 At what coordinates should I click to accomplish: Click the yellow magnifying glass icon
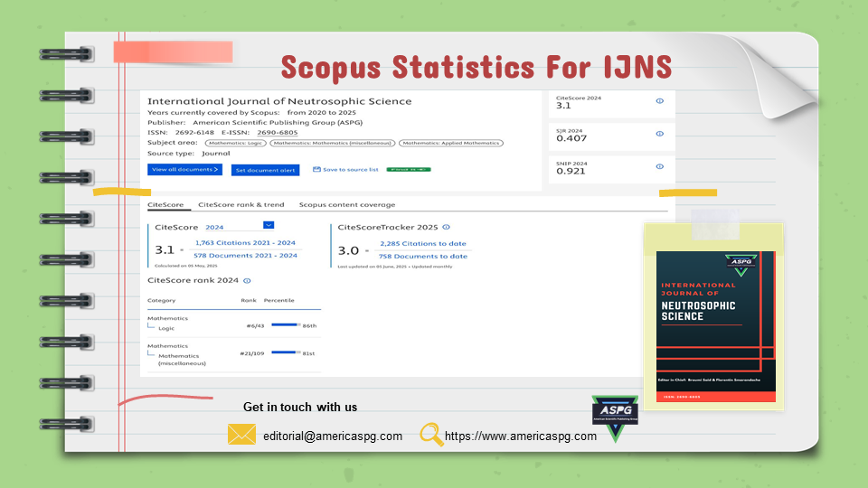[x=432, y=435]
